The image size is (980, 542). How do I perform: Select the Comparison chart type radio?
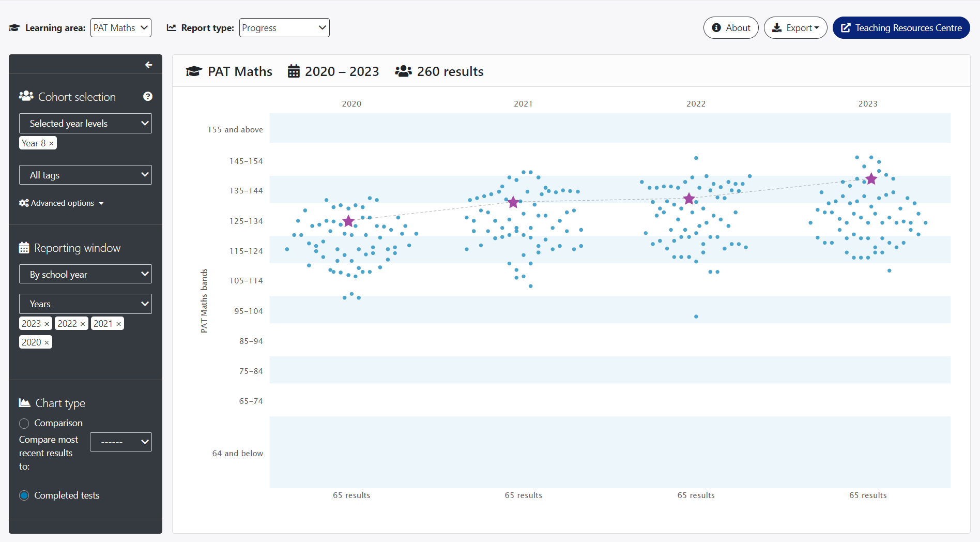(24, 424)
